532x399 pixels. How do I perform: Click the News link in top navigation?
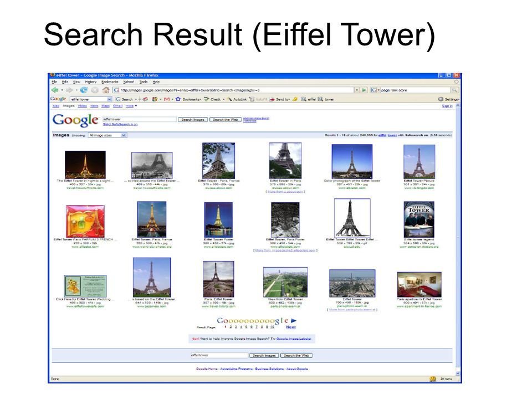click(94, 106)
